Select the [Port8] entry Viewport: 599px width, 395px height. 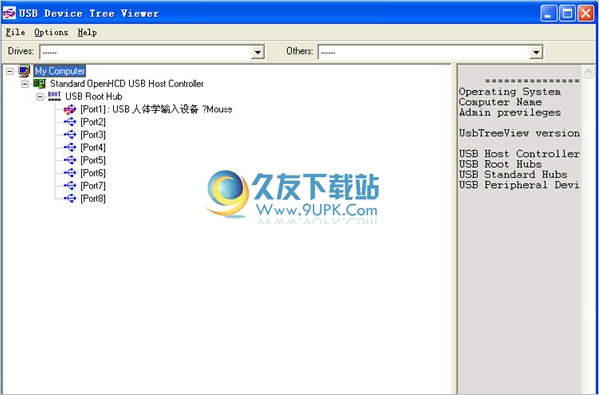[x=93, y=199]
